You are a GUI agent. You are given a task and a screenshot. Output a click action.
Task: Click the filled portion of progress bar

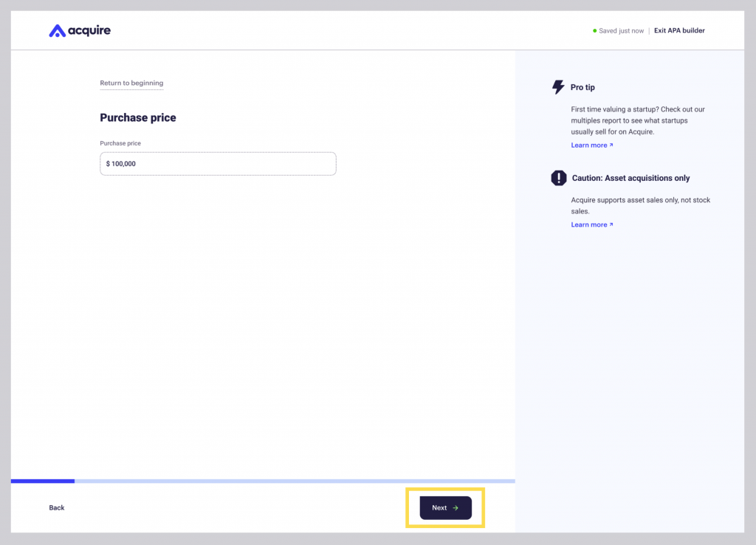coord(43,481)
